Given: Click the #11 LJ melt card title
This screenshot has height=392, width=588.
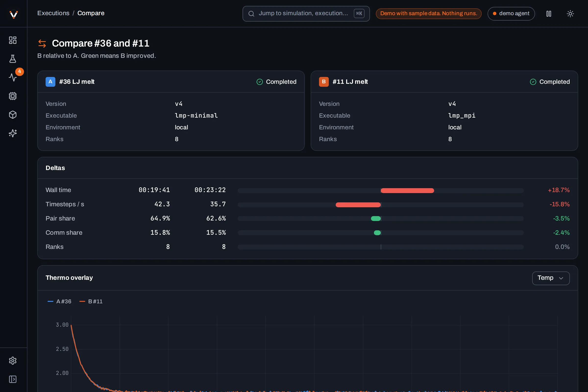Looking at the screenshot, I should (x=350, y=82).
